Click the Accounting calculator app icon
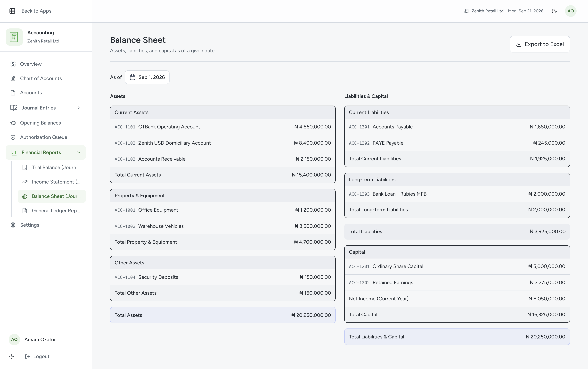This screenshot has width=588, height=369. click(14, 37)
